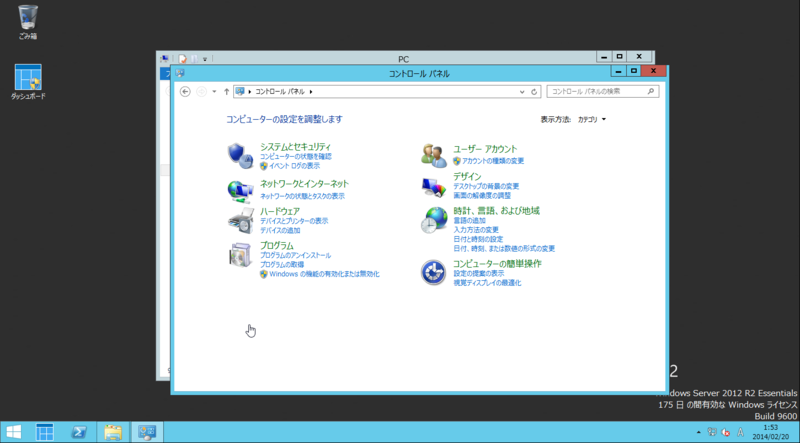Open the ユーザー アカウント people icon
Screen dimensions: 800x443
click(x=434, y=156)
